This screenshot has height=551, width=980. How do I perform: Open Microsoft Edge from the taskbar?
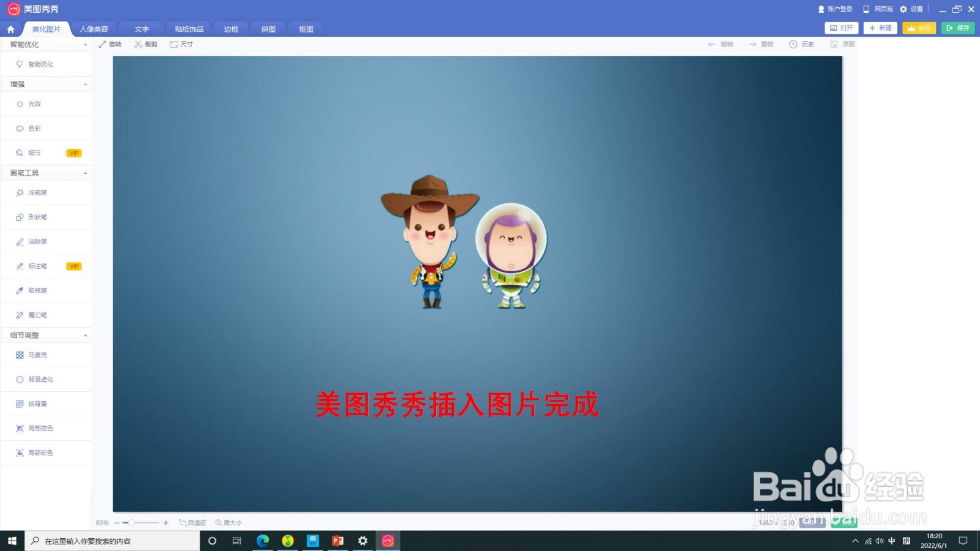[x=263, y=541]
